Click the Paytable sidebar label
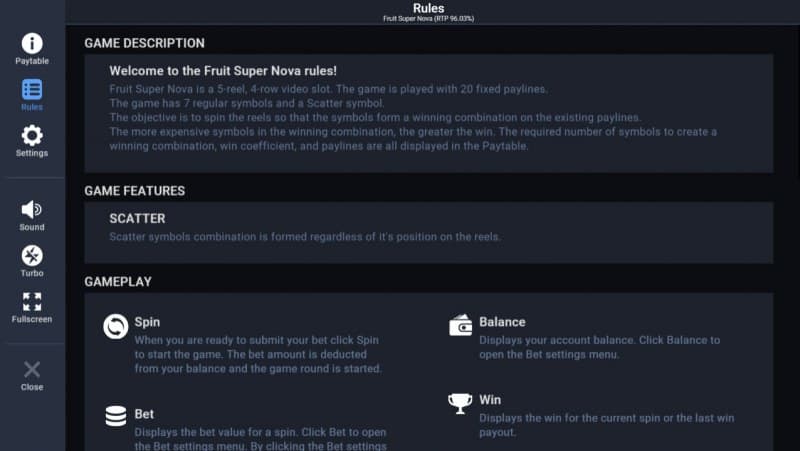The width and height of the screenshot is (800, 451). [32, 61]
